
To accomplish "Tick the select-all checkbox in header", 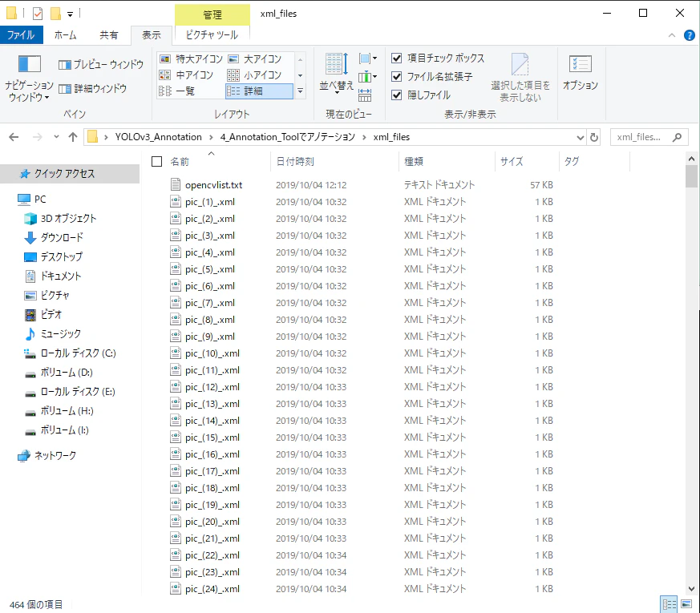I will [x=156, y=162].
